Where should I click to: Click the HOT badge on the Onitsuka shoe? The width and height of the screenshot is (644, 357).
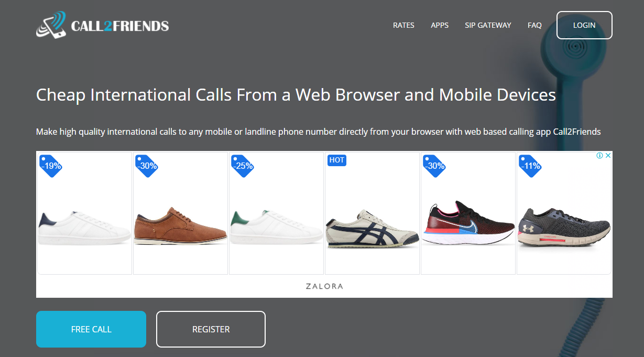click(x=337, y=160)
